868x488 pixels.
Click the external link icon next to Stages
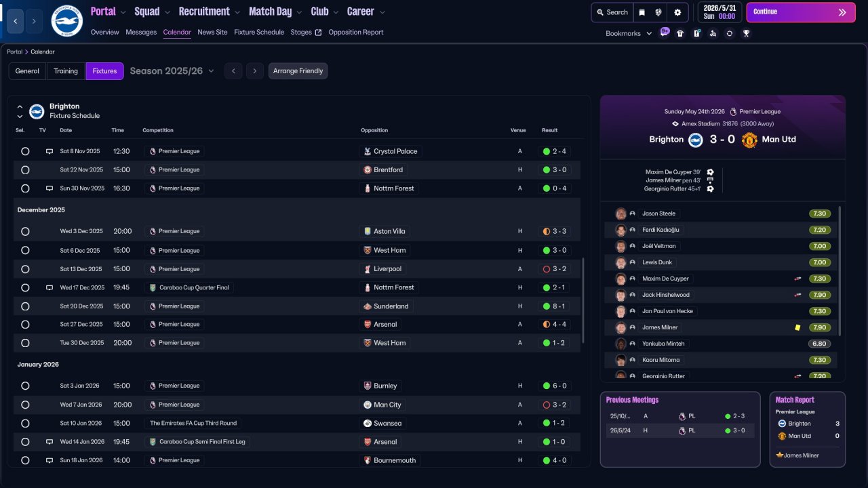pos(318,33)
